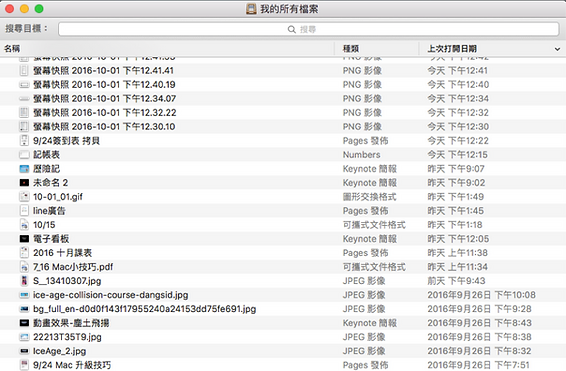
Task: Click Pages icon of line廣告
Action: click(24, 211)
